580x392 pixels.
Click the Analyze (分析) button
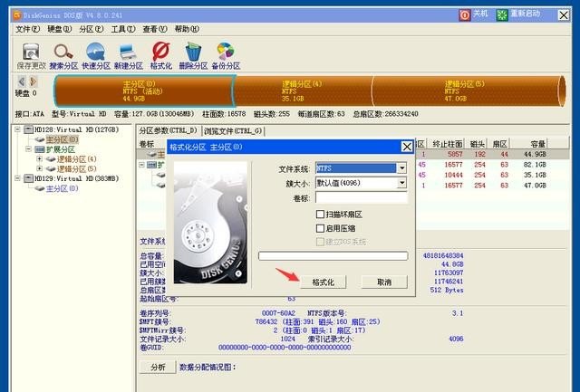(158, 367)
